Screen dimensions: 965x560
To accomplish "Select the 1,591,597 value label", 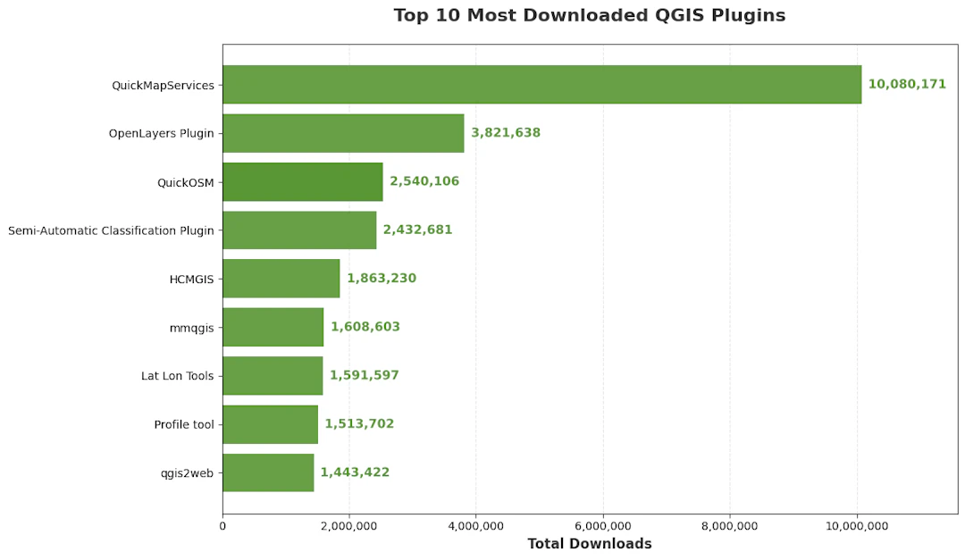I will point(365,375).
